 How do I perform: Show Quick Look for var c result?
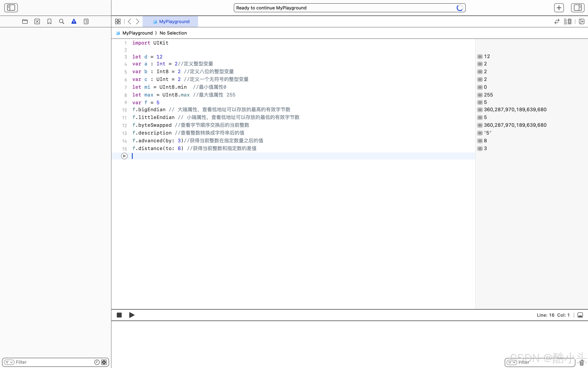point(480,79)
